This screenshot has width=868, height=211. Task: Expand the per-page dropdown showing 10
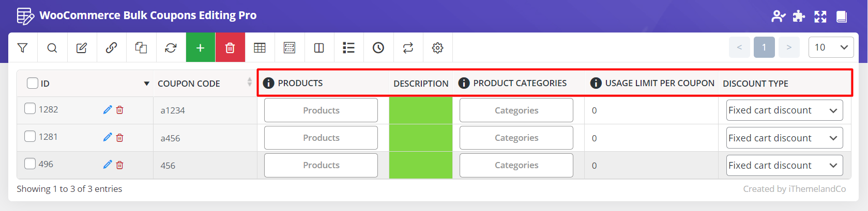(x=830, y=47)
